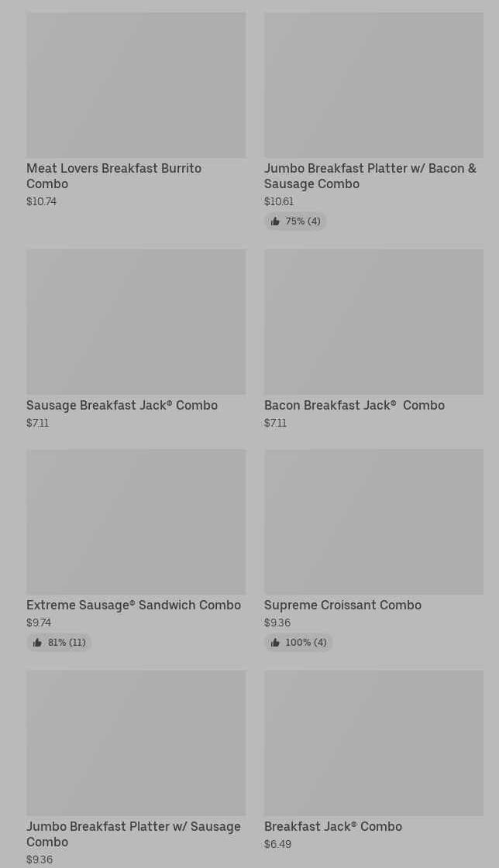Click the $6.49 Breakfast Jack price
This screenshot has height=868, width=499.
(x=277, y=844)
